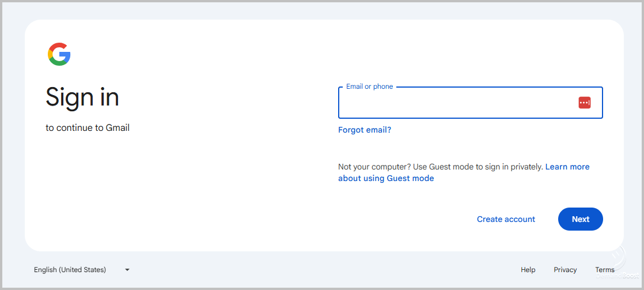Open the Privacy footer link
This screenshot has height=290, width=644.
coord(565,270)
